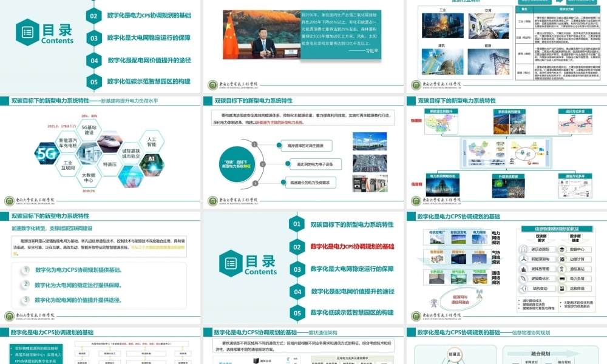Select the Xi Jinping speech photo
This screenshot has height=364, width=607.
262,35
